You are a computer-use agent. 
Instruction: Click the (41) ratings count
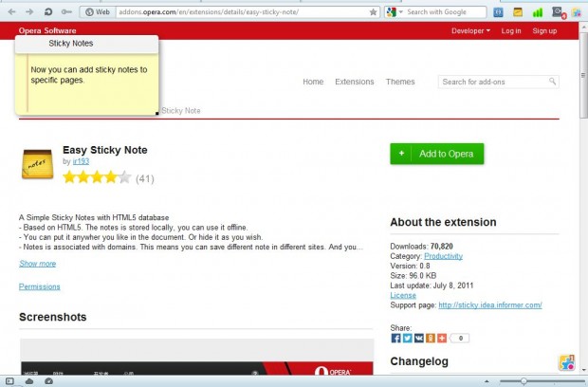[145, 179]
